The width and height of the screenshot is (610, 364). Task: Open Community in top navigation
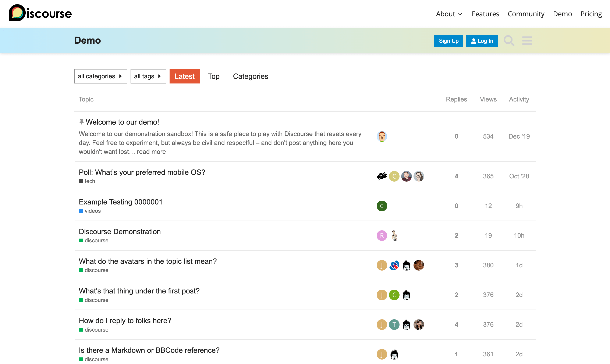coord(526,14)
